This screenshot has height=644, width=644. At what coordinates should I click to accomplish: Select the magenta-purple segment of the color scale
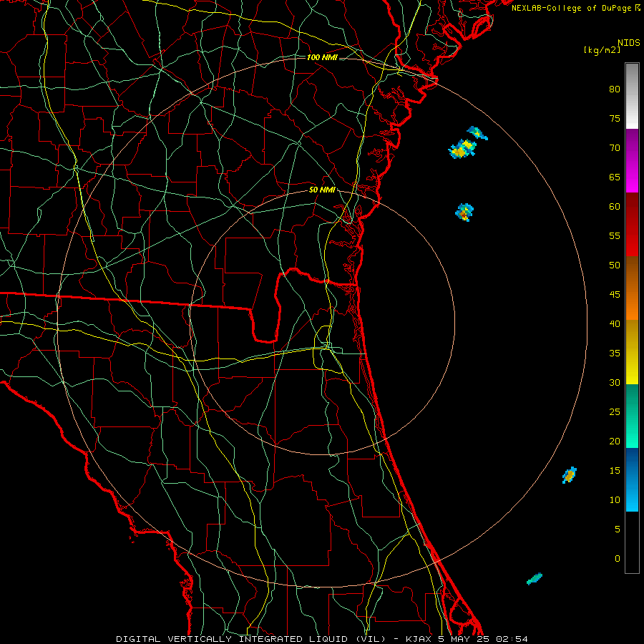tap(632, 160)
